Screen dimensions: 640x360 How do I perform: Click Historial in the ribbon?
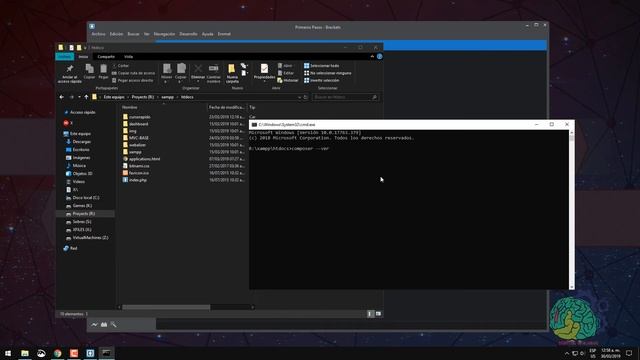288,80
